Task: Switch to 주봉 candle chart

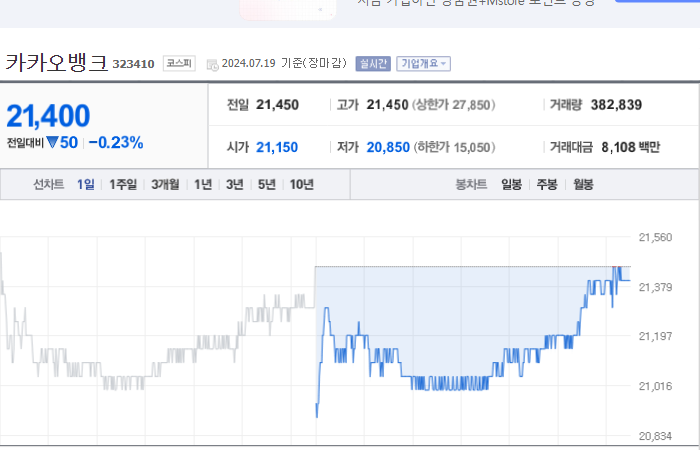Action: tap(547, 184)
